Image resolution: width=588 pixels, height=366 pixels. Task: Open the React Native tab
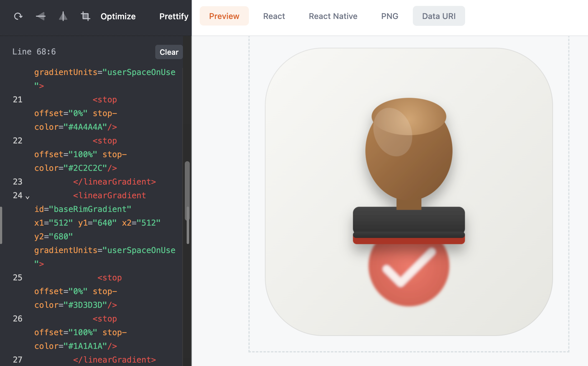[333, 16]
